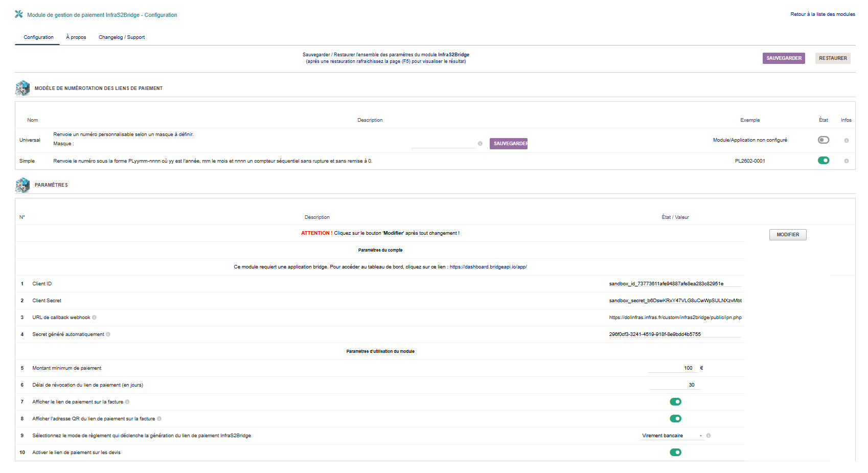This screenshot has height=473, width=868.
Task: Open the À propos tab
Action: [76, 37]
